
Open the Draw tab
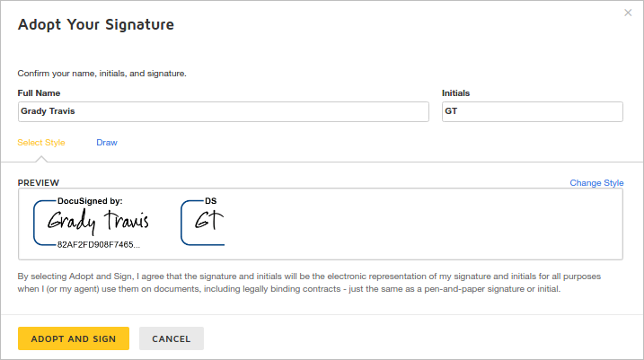click(107, 143)
